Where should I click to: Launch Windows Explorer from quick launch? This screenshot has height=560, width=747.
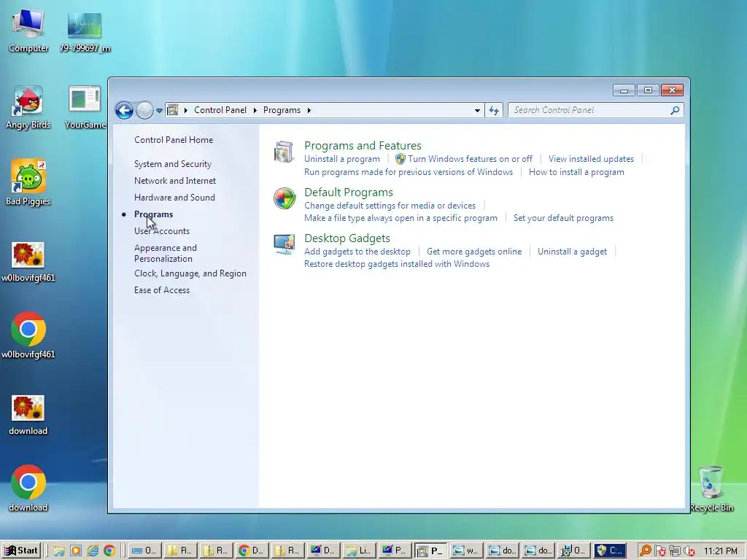click(x=58, y=551)
